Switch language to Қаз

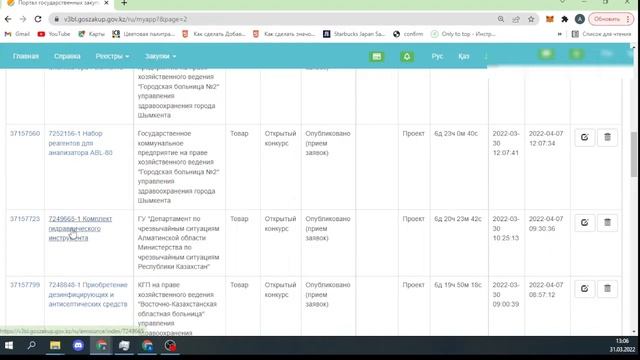[x=464, y=56]
